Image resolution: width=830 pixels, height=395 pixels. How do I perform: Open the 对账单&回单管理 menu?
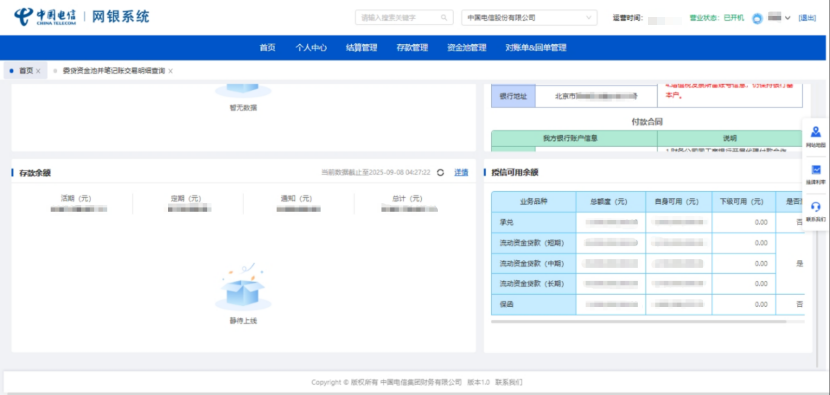click(x=536, y=48)
